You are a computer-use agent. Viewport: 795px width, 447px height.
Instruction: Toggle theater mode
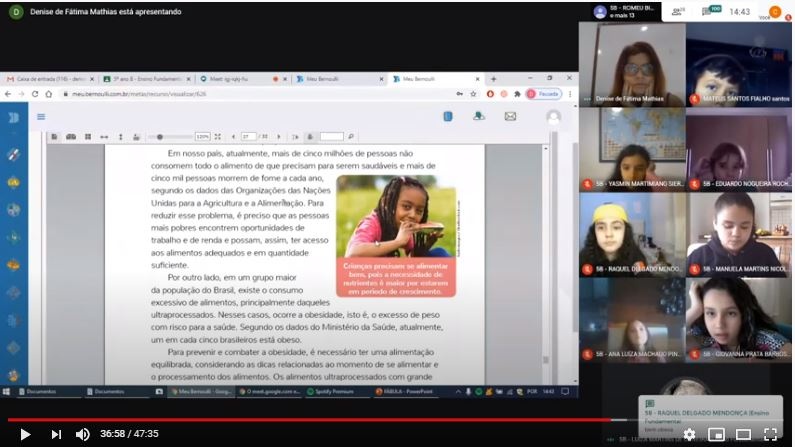(743, 434)
